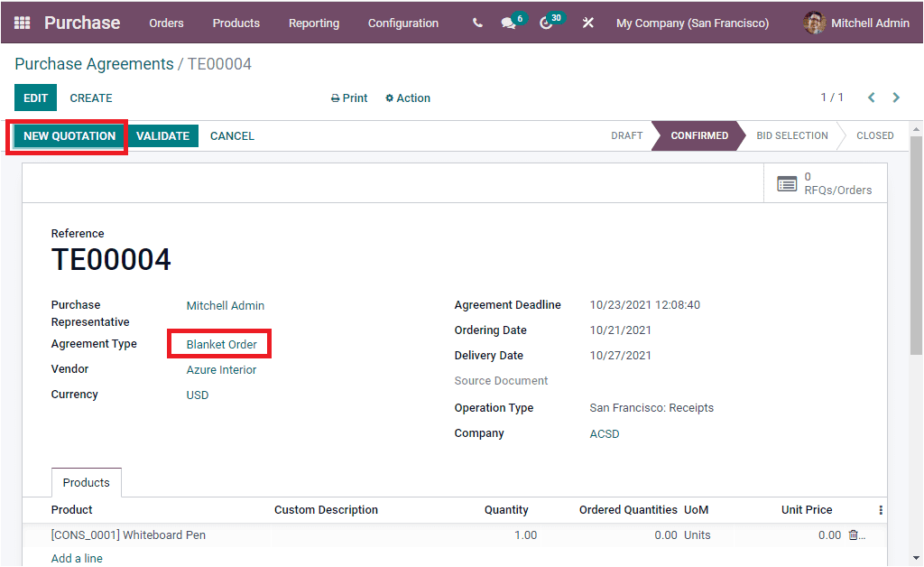The width and height of the screenshot is (924, 567).
Task: Click the CREATE button
Action: click(x=90, y=98)
